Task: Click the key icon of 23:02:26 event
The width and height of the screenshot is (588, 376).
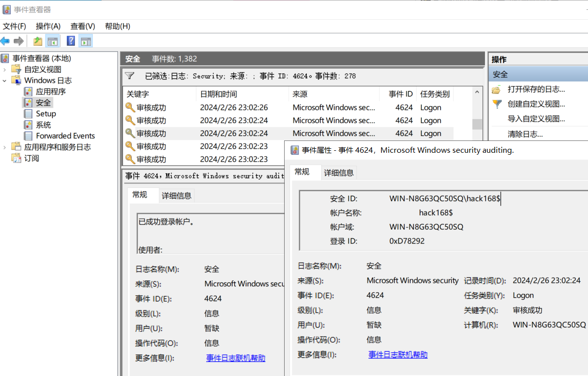Action: [x=130, y=107]
